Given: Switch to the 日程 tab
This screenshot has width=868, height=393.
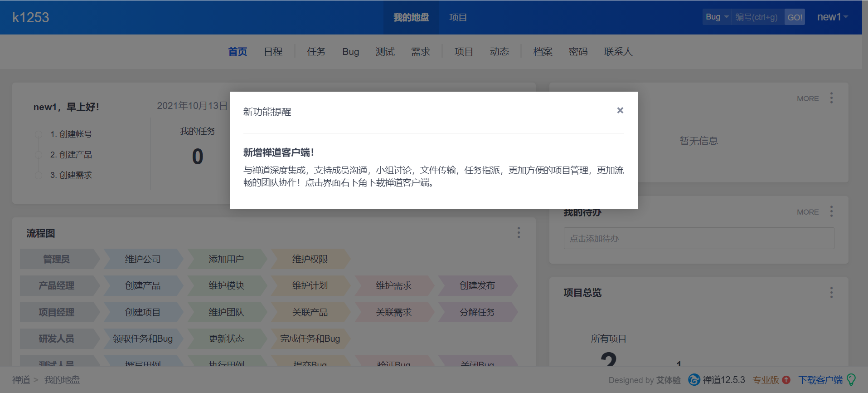Looking at the screenshot, I should click(273, 52).
